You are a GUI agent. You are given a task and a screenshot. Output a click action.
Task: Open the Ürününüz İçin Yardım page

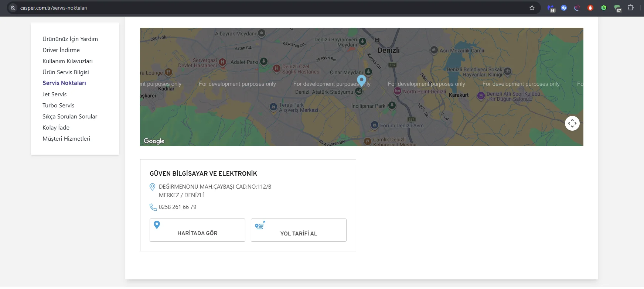(70, 39)
